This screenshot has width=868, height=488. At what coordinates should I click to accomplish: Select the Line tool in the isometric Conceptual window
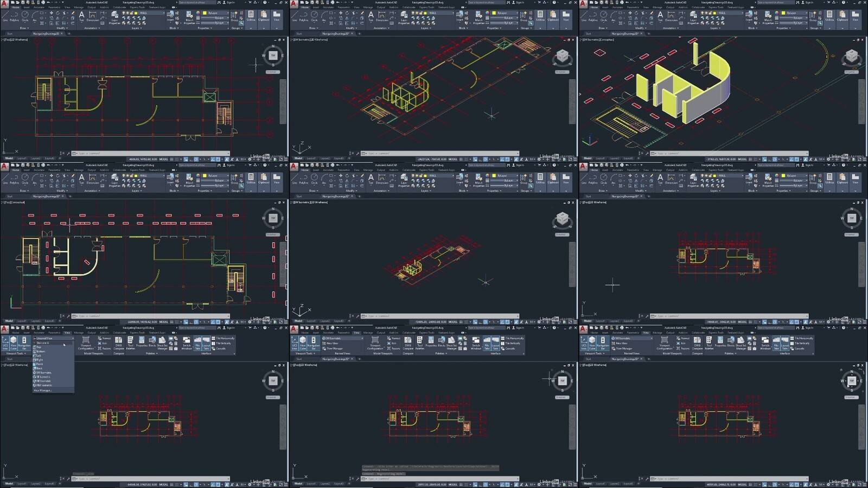point(583,16)
